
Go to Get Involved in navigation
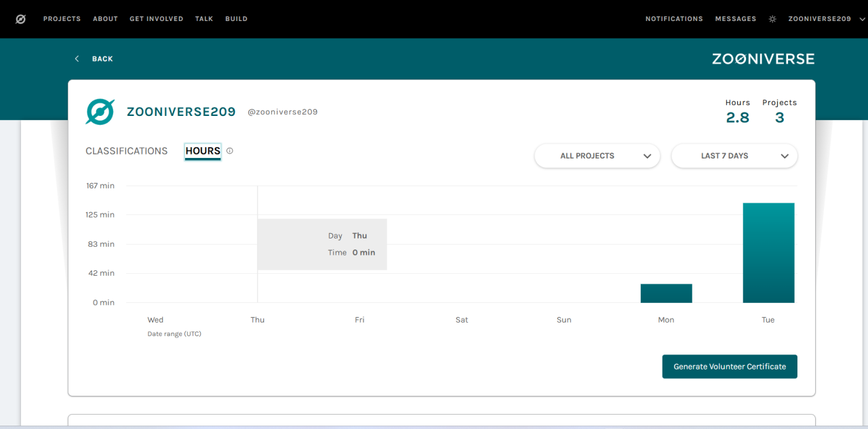coord(157,19)
